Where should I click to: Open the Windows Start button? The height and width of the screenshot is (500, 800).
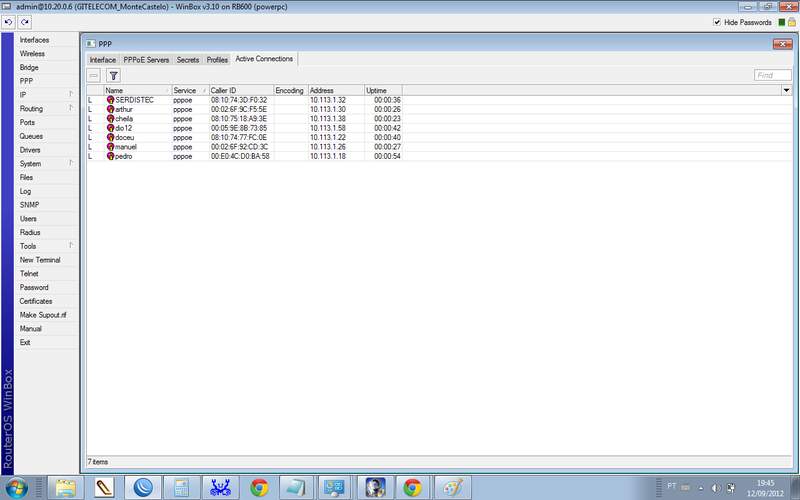coord(17,488)
